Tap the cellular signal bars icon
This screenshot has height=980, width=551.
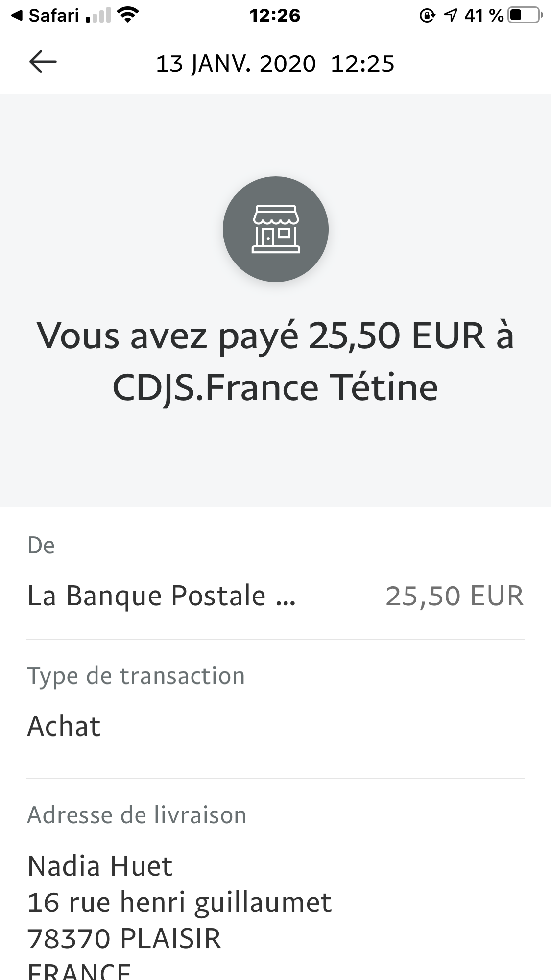tap(97, 16)
